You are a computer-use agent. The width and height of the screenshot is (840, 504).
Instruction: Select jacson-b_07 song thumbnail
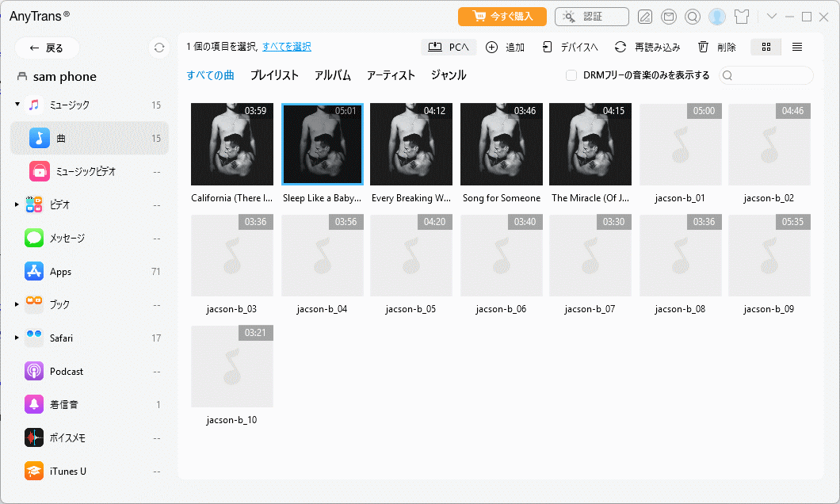[590, 255]
